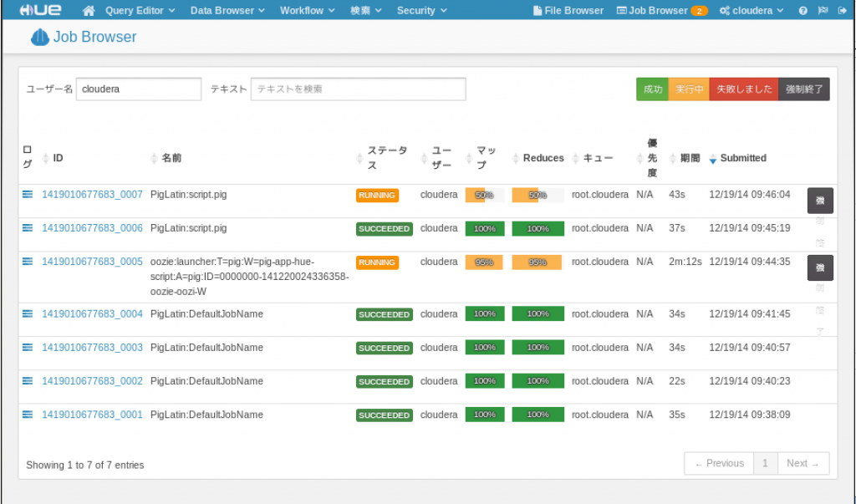Kill running job 1419010677683_0007
Screen dimensions: 856x504
point(820,201)
